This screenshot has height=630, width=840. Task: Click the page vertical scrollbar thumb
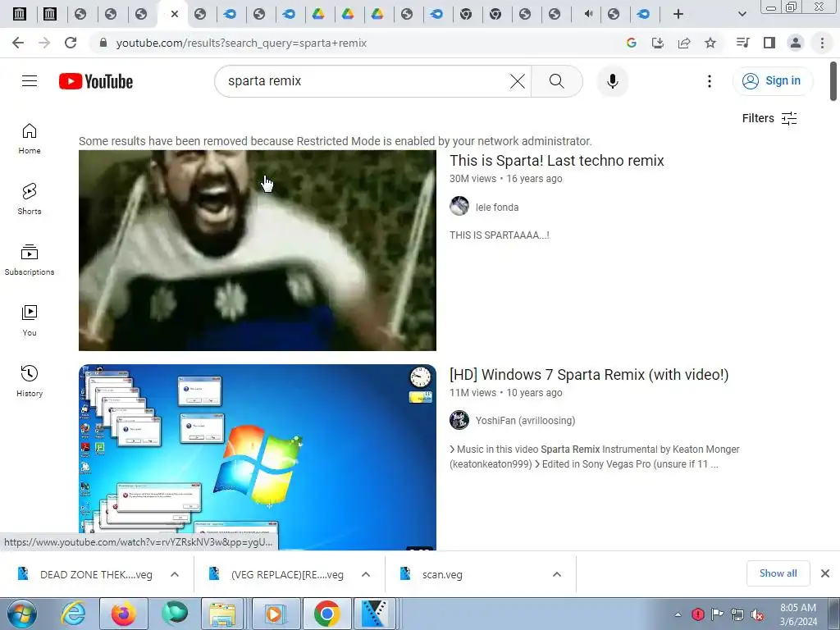point(833,81)
